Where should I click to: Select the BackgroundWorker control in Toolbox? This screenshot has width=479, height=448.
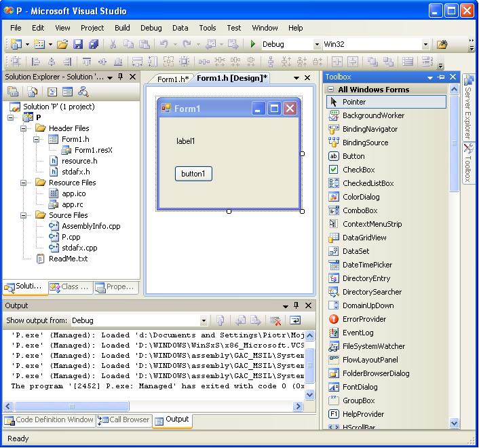pyautogui.click(x=386, y=115)
